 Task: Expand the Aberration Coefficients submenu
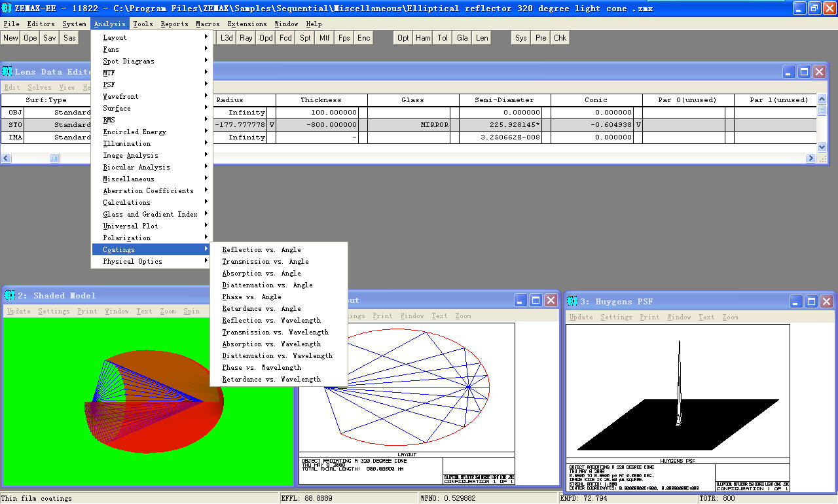pyautogui.click(x=152, y=190)
